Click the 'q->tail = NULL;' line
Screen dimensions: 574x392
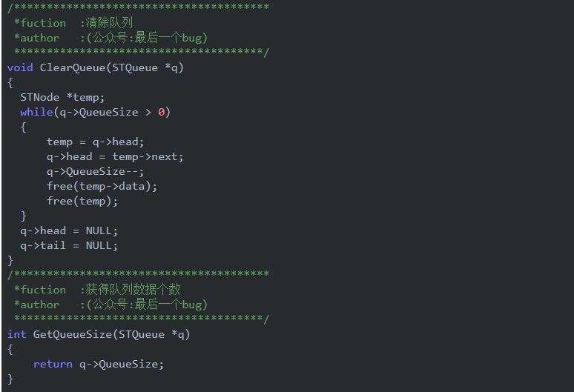point(69,245)
